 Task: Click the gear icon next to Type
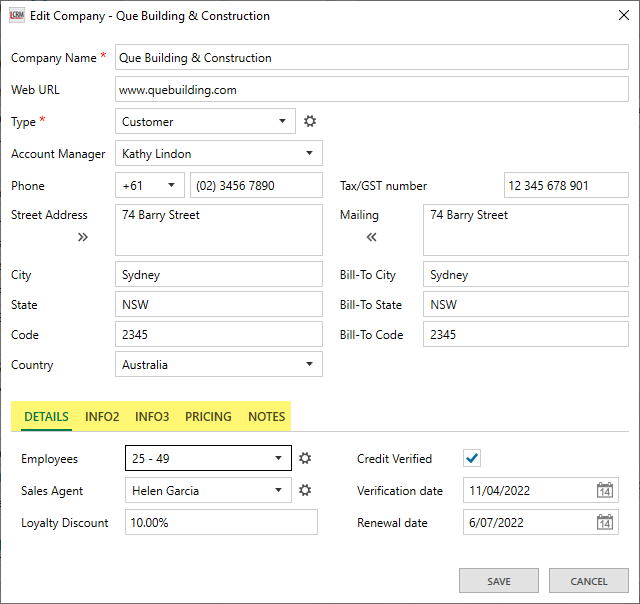click(310, 122)
